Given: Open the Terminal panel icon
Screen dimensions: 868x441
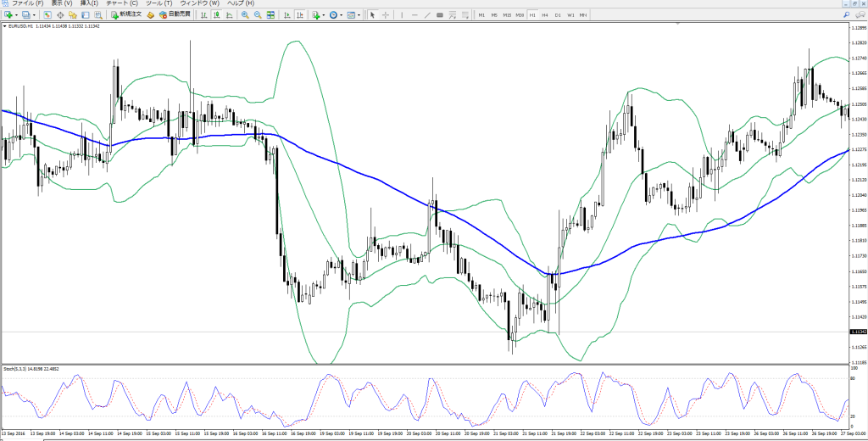Looking at the screenshot, I should pos(86,15).
